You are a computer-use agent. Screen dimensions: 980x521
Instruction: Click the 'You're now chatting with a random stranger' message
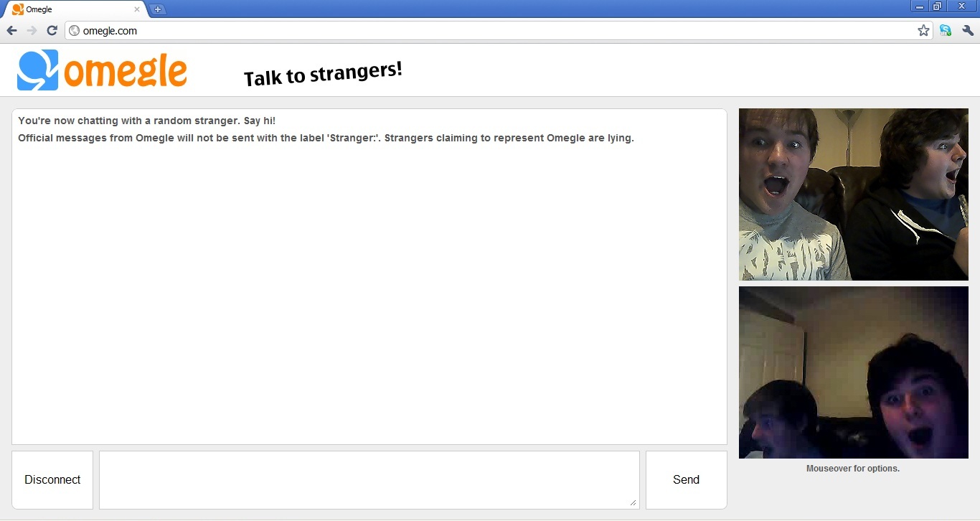click(146, 121)
